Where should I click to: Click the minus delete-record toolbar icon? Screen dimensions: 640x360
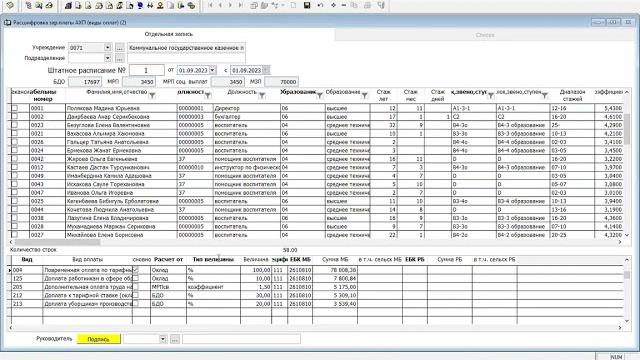point(344,5)
